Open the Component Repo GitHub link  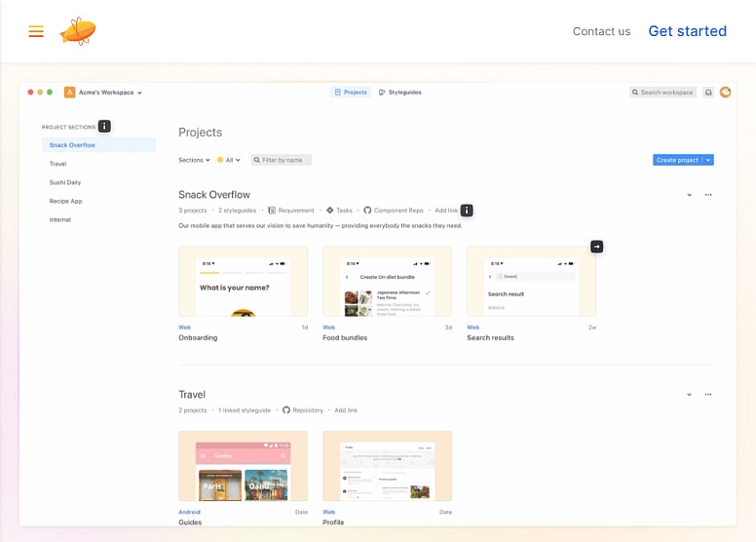(x=394, y=211)
